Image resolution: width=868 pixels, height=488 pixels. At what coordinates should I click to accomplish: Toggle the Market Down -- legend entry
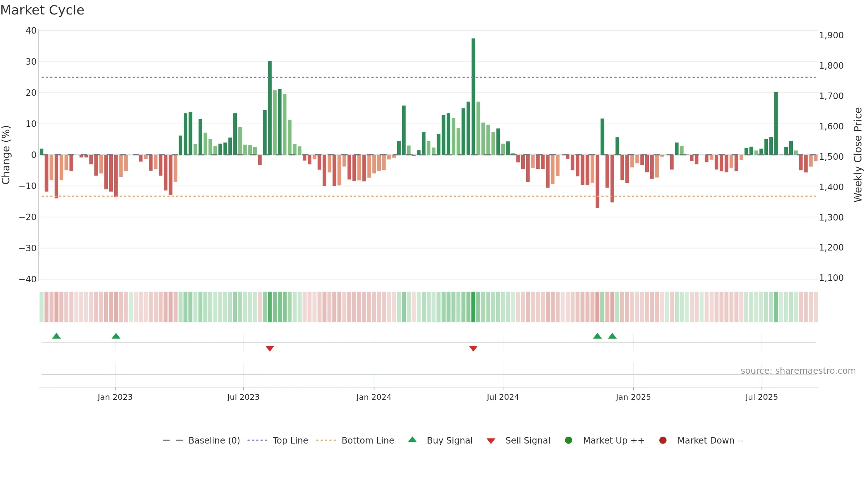pos(701,440)
